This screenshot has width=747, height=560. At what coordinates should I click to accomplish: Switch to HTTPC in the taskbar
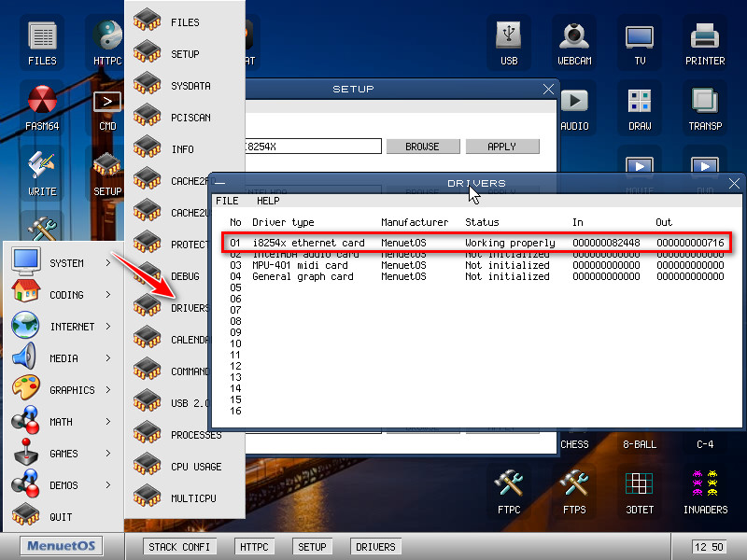254,547
